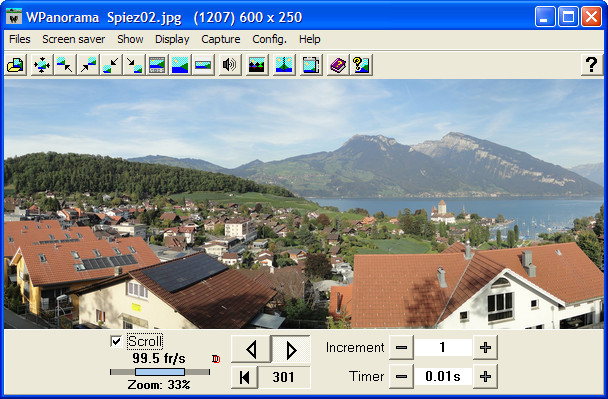Click the Timer value field showing 0.01s

tap(443, 376)
